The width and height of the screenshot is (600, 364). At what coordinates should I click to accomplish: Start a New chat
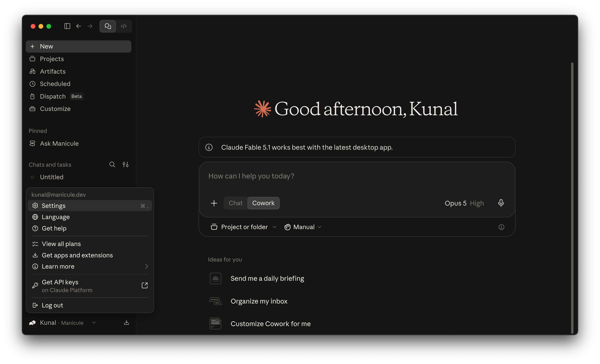[x=78, y=47]
